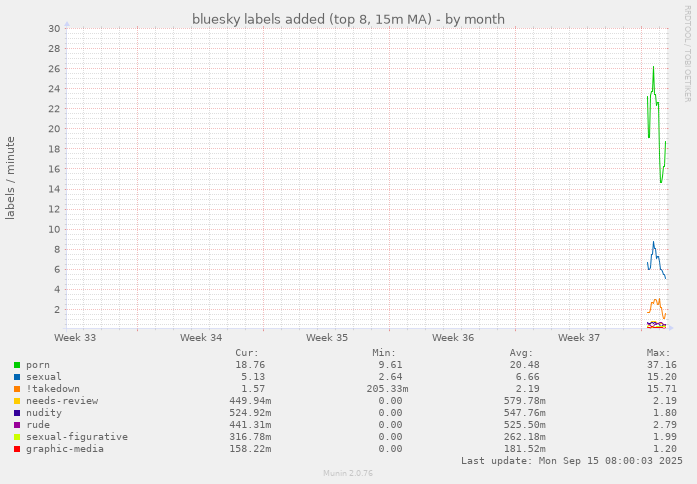Image resolution: width=697 pixels, height=484 pixels.
Task: Click !takedown max value 15.71
Action: click(661, 389)
